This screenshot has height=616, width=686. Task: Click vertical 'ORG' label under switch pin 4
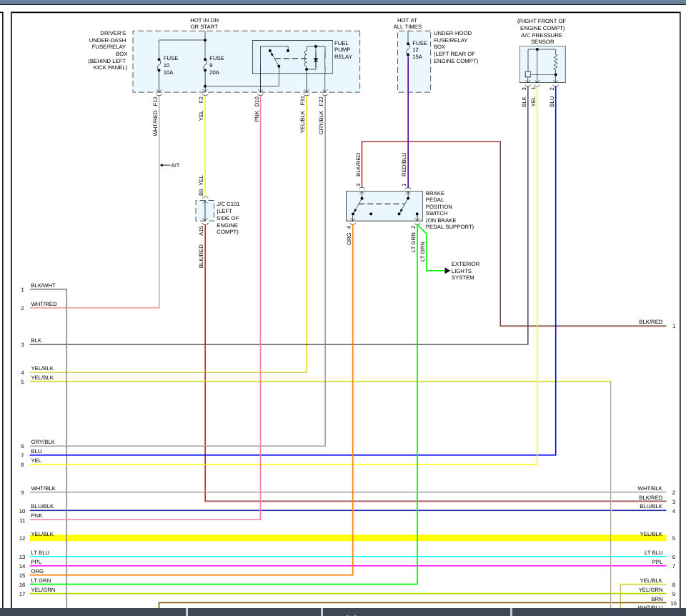tap(349, 239)
